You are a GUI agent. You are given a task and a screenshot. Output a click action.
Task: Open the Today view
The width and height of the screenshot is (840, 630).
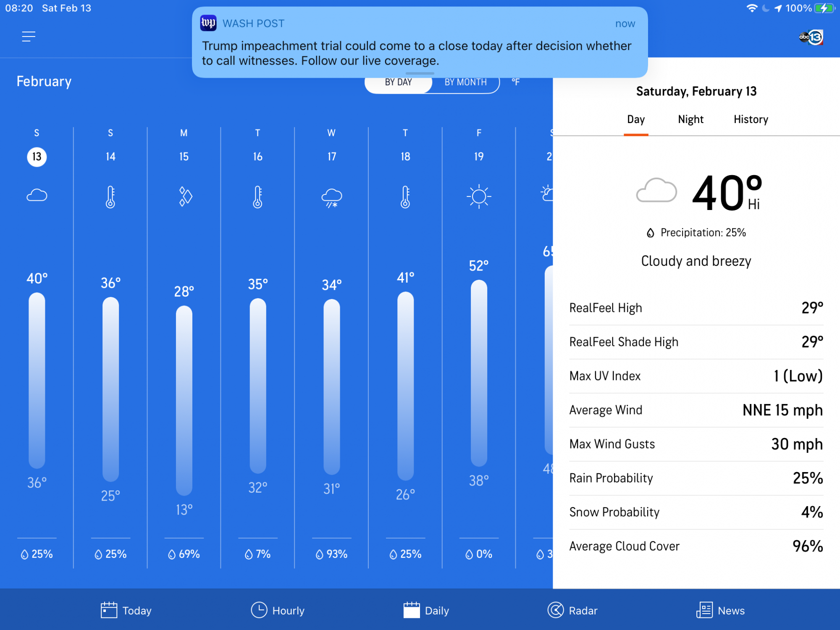126,610
